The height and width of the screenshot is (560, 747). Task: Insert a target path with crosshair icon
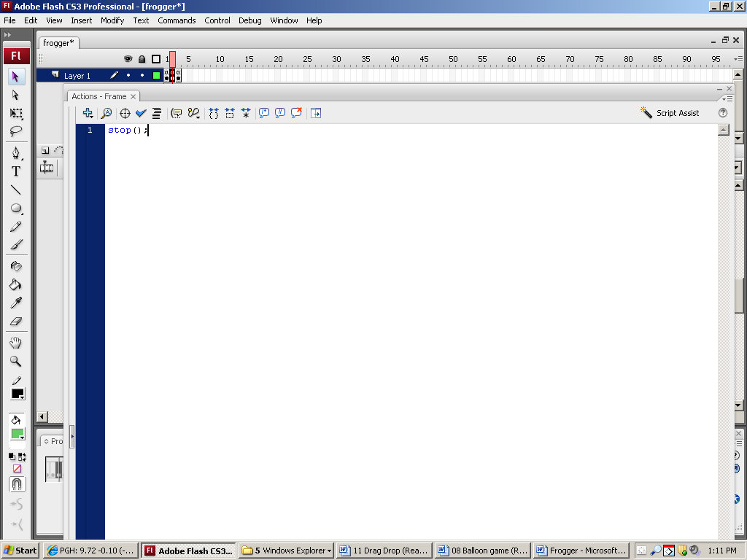click(125, 113)
